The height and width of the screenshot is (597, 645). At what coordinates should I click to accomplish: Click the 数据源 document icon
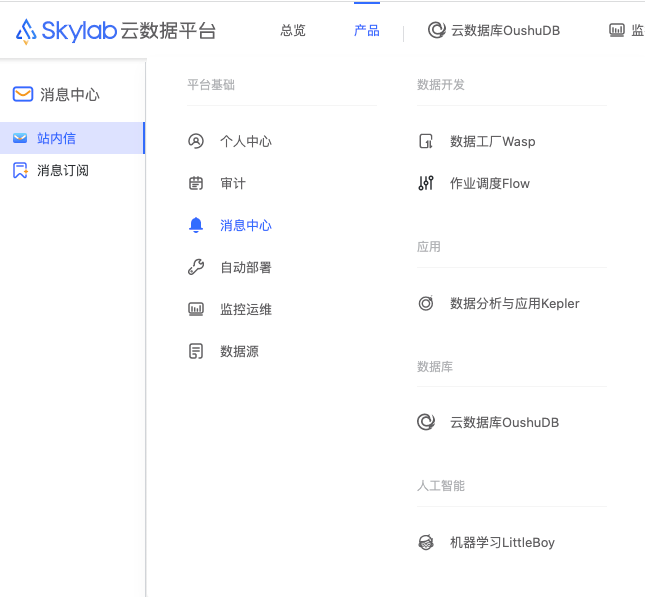pyautogui.click(x=196, y=351)
